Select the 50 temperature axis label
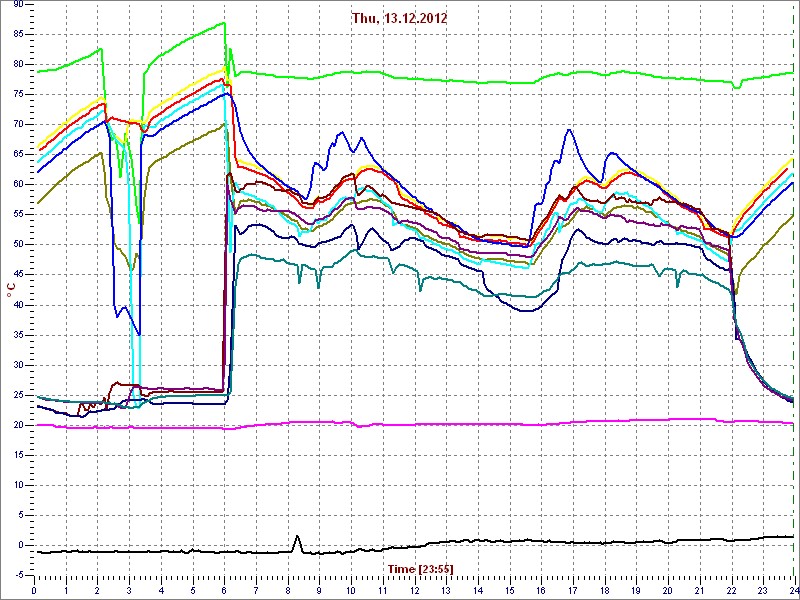This screenshot has width=800, height=600. (x=17, y=245)
